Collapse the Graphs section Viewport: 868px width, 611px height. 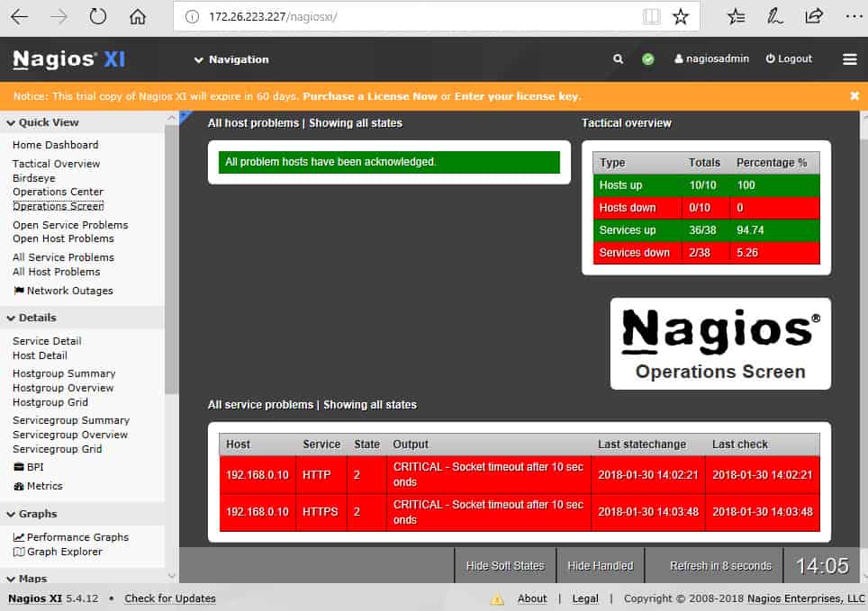(x=32, y=514)
